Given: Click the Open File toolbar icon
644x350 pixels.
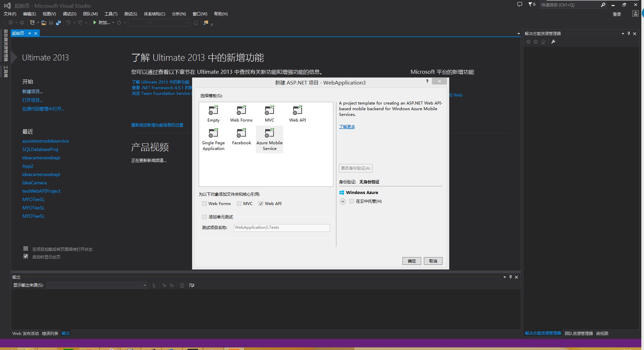Looking at the screenshot, I should [44, 23].
